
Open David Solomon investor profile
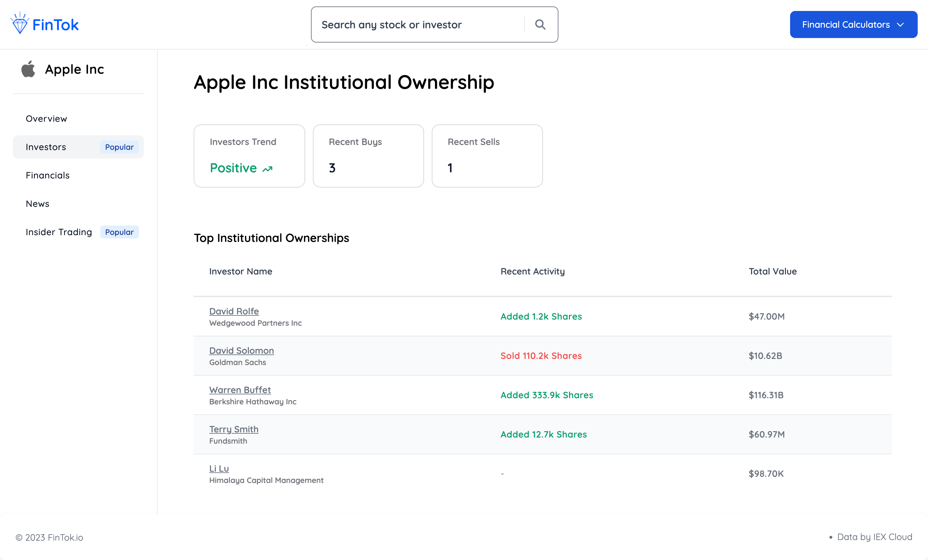[x=241, y=351]
